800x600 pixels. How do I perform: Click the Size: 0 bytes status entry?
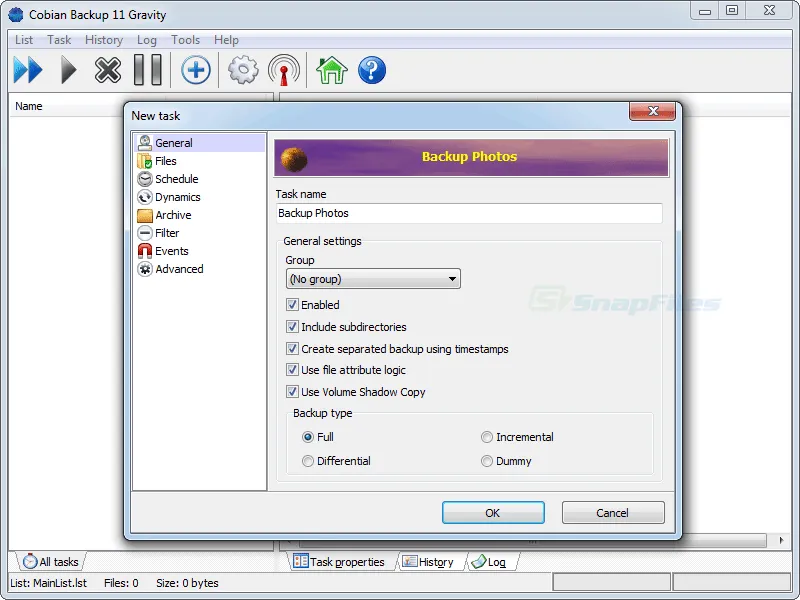click(x=187, y=583)
